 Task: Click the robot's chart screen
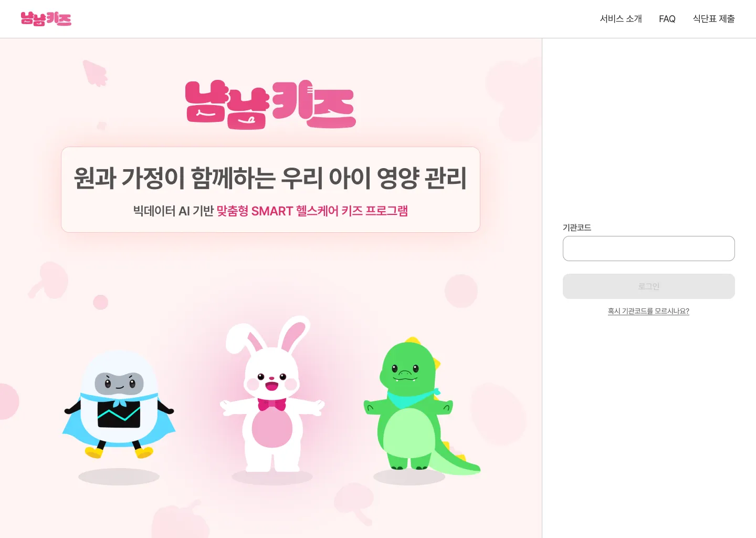(x=119, y=415)
